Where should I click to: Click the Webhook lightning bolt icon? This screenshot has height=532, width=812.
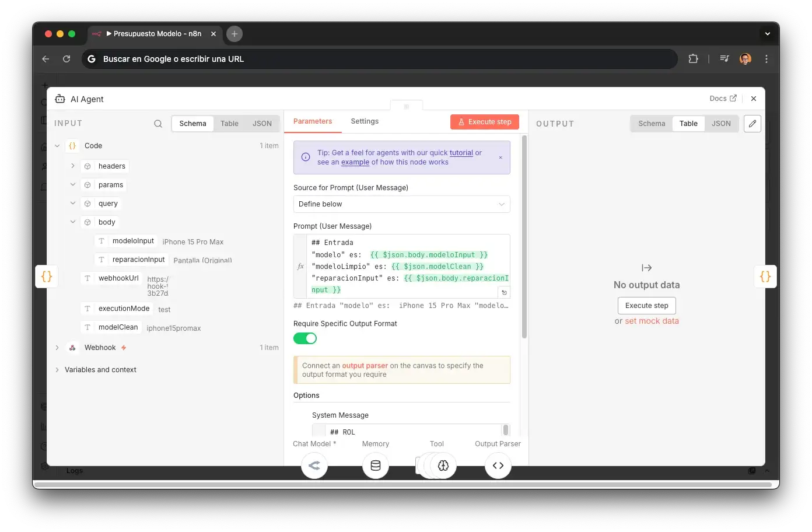pyautogui.click(x=123, y=347)
